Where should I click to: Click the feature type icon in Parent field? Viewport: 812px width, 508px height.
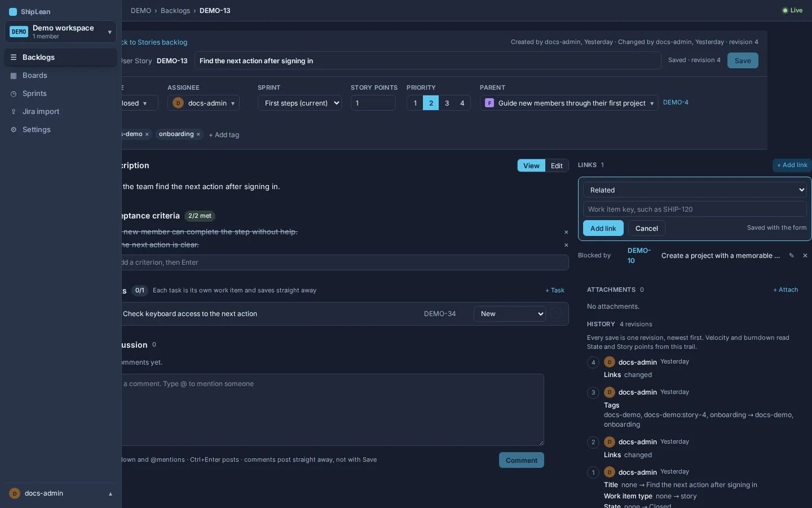coord(489,103)
